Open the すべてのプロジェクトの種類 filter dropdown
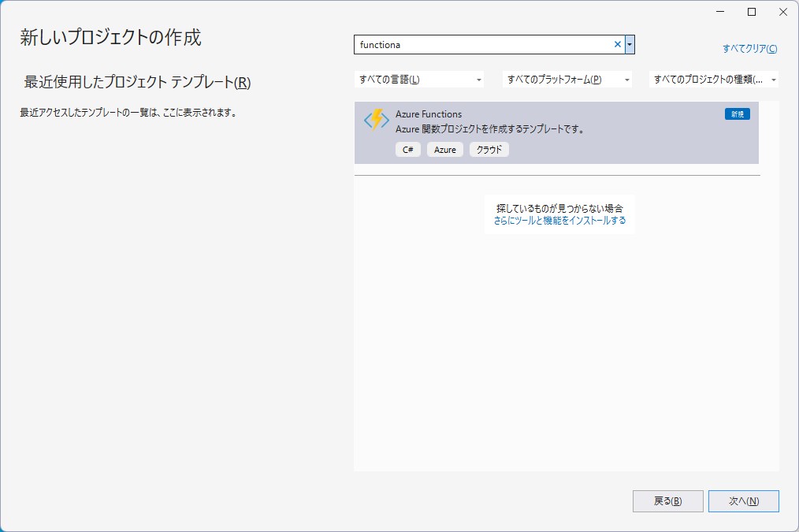Viewport: 799px width, 532px height. click(x=713, y=80)
